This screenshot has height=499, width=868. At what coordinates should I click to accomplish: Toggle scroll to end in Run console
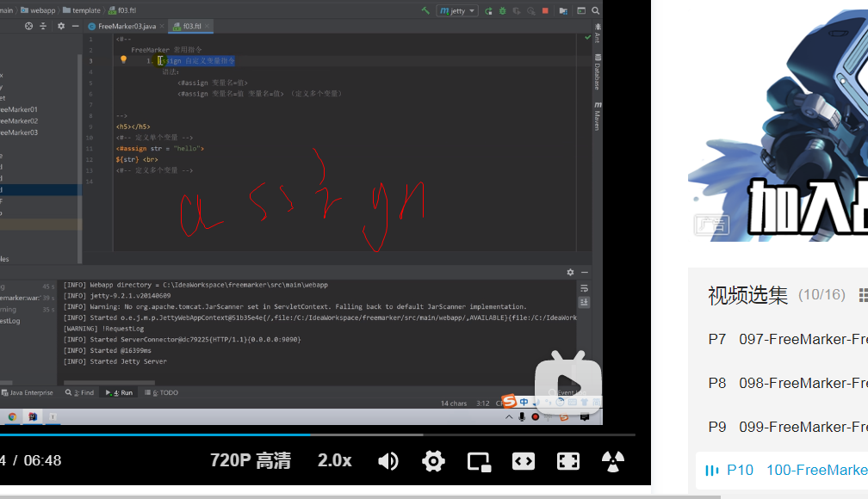click(x=584, y=302)
